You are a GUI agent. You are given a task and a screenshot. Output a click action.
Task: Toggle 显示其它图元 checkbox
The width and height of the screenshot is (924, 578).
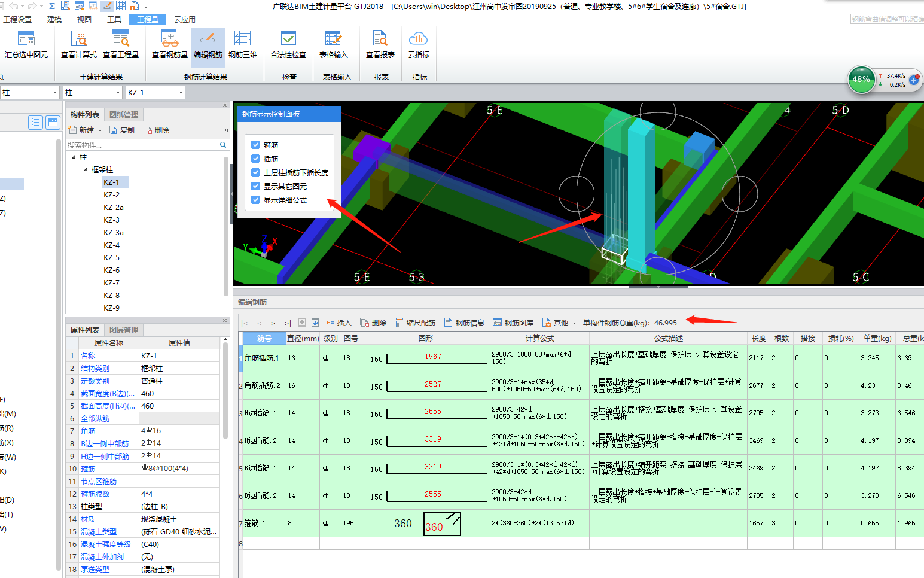pos(255,186)
